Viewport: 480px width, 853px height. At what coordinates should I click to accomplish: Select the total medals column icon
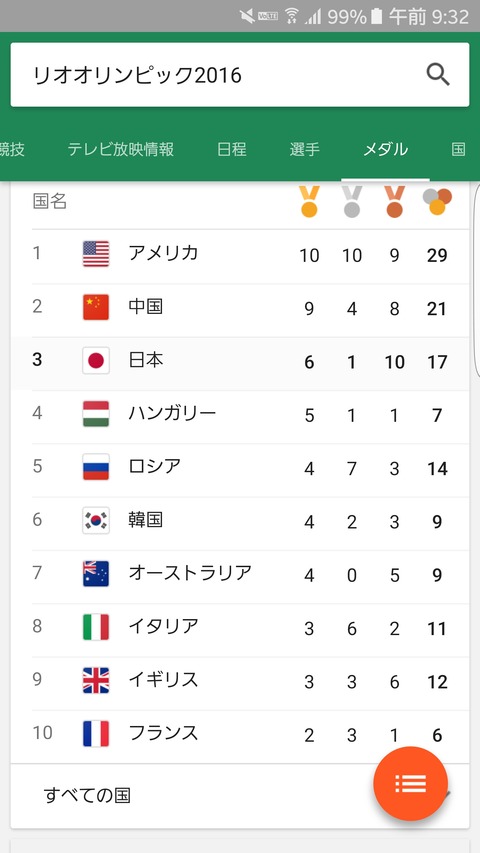click(437, 201)
